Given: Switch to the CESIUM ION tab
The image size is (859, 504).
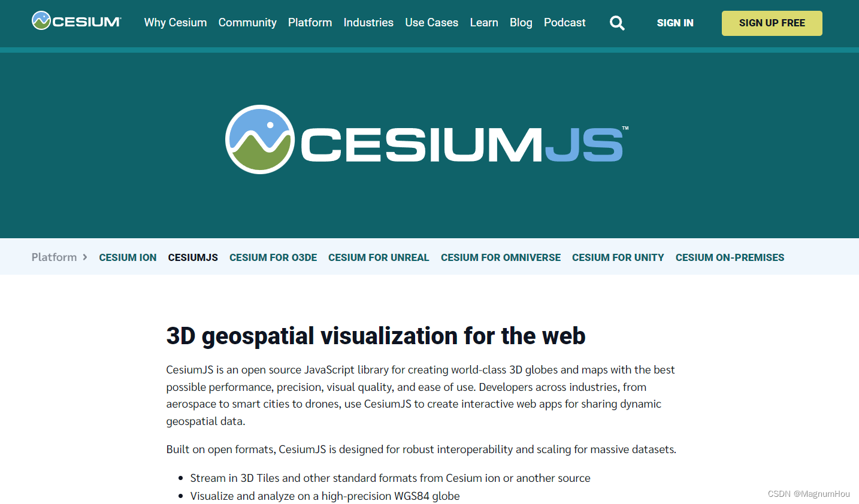Looking at the screenshot, I should [128, 257].
